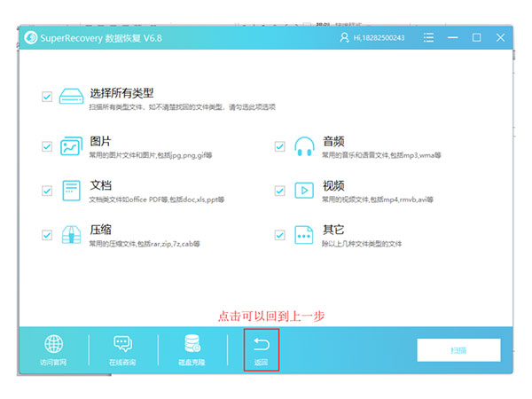532x399 pixels.
Task: Uncheck the 音频 checkbox
Action: (280, 146)
